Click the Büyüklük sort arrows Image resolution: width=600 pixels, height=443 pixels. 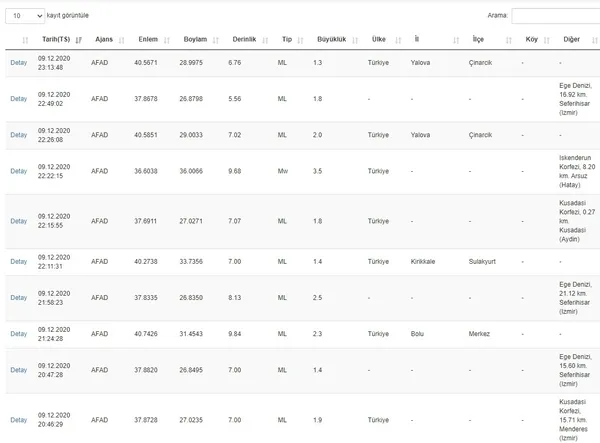(x=355, y=40)
